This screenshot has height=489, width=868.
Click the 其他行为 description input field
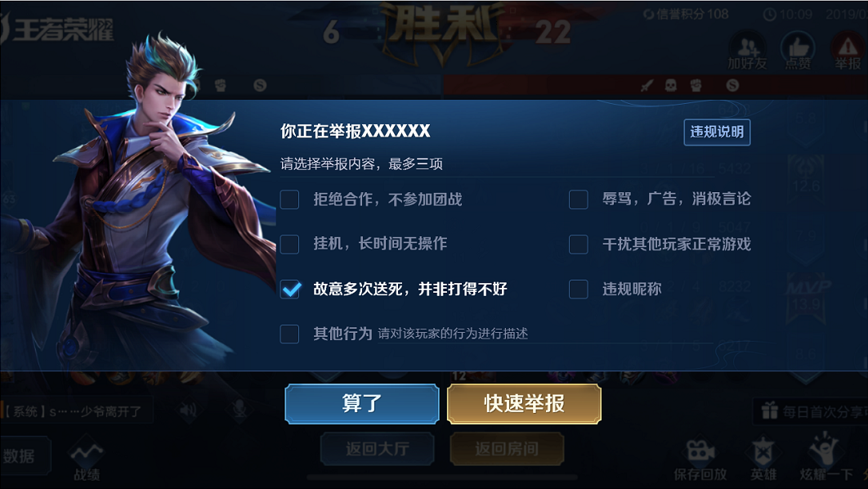click(x=545, y=334)
